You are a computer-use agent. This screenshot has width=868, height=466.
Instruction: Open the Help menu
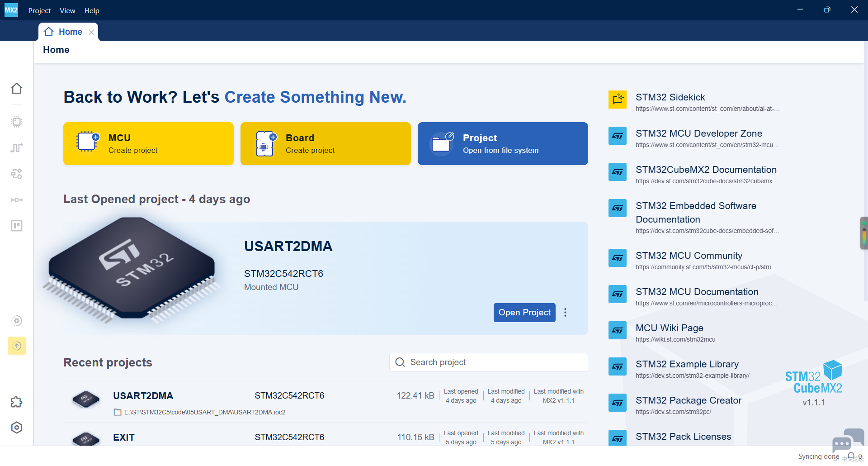pos(92,10)
